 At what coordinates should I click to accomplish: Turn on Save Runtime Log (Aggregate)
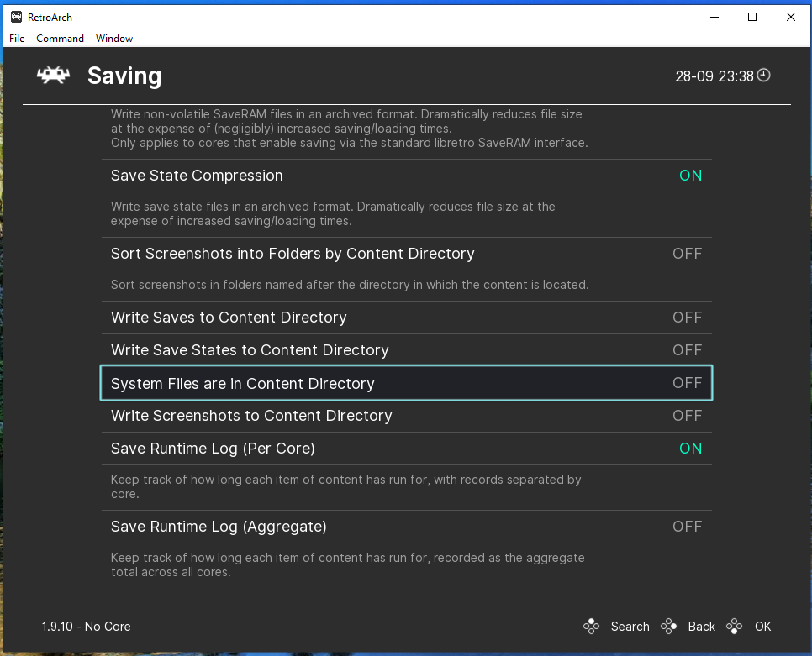pyautogui.click(x=687, y=527)
